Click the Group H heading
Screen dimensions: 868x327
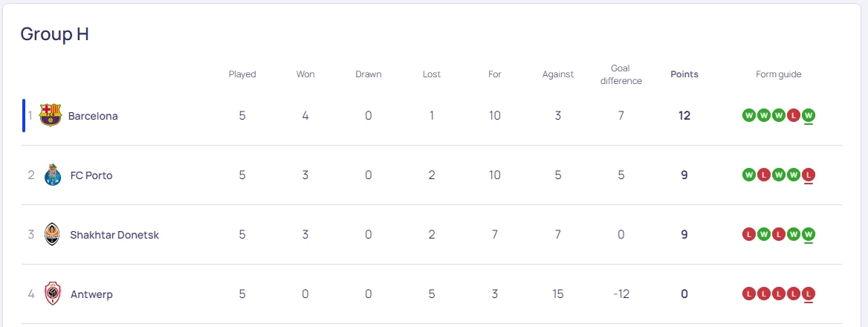[55, 34]
